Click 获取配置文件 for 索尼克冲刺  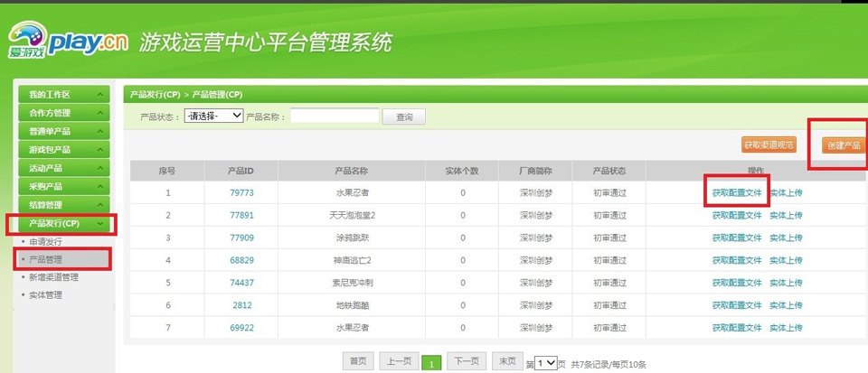click(737, 283)
